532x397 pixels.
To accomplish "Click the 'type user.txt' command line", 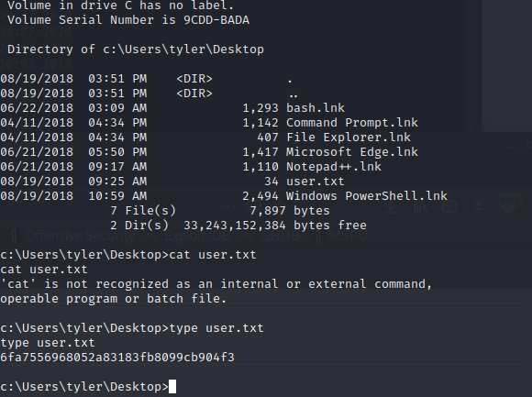I will pos(132,328).
